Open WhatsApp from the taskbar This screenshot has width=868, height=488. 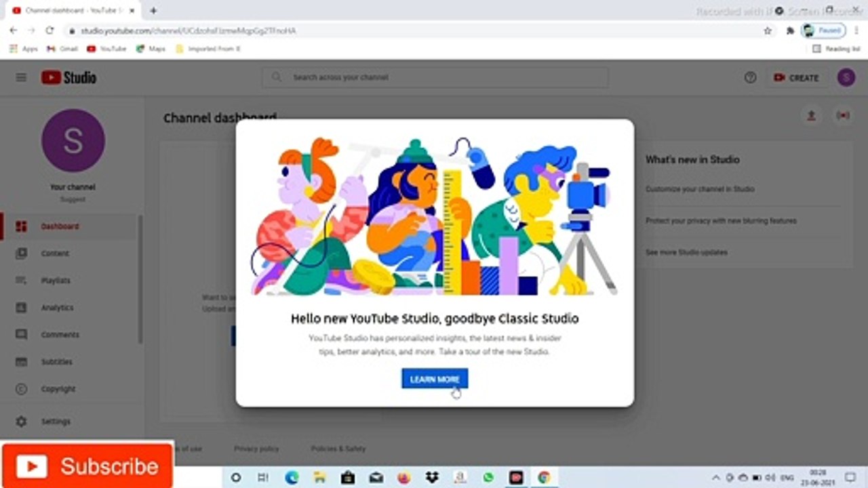[x=488, y=477]
